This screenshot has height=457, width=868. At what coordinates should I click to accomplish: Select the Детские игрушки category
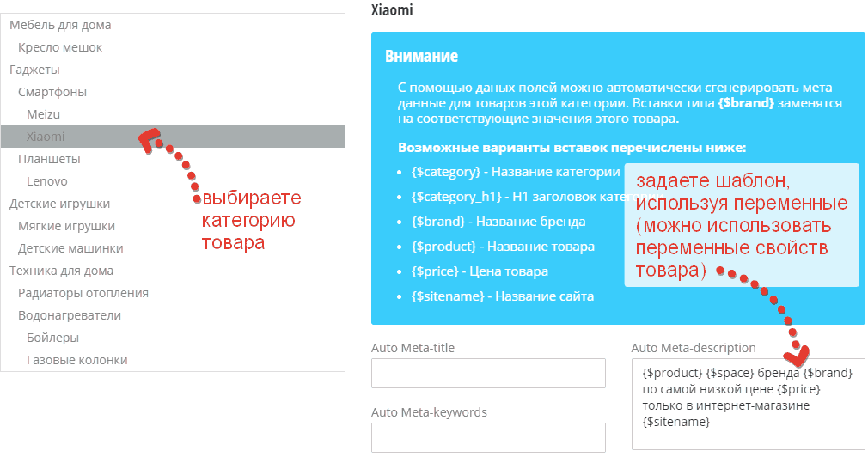pyautogui.click(x=59, y=204)
